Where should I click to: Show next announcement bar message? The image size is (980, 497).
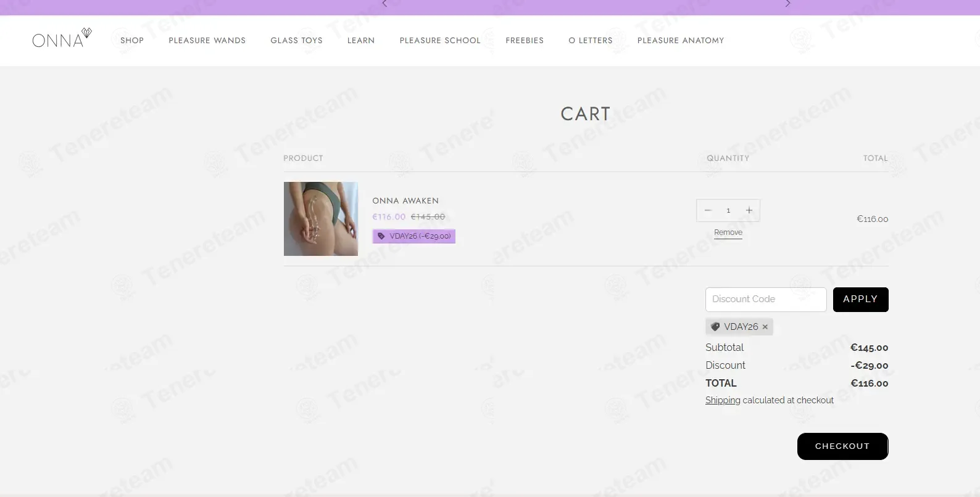pos(787,4)
